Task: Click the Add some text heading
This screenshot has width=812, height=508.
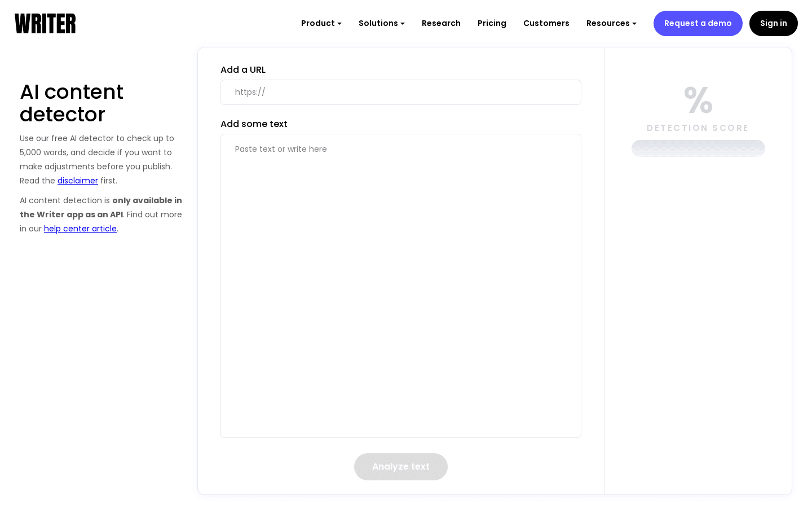Action: (x=254, y=124)
